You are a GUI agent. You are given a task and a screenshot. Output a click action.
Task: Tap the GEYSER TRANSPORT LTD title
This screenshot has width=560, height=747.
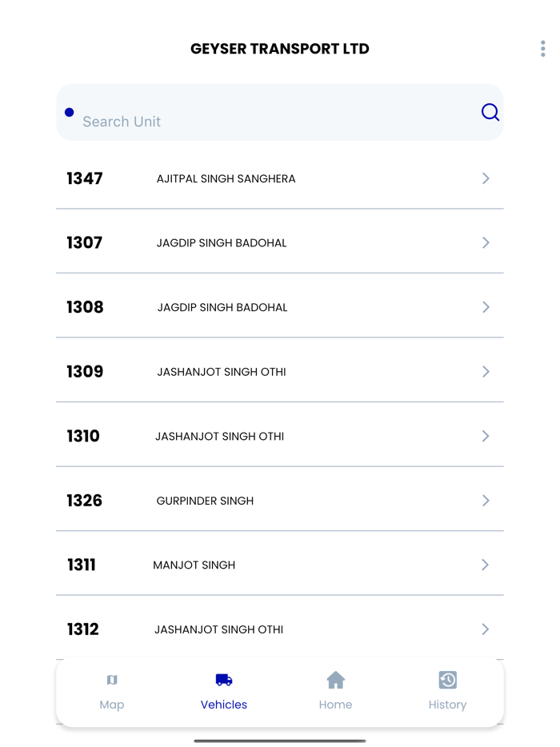(279, 49)
